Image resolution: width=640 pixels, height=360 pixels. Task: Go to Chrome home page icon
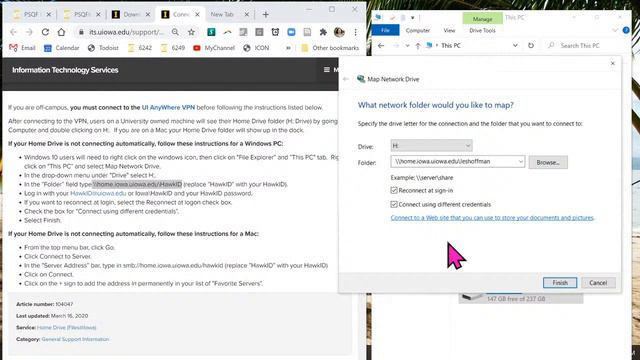(x=61, y=32)
